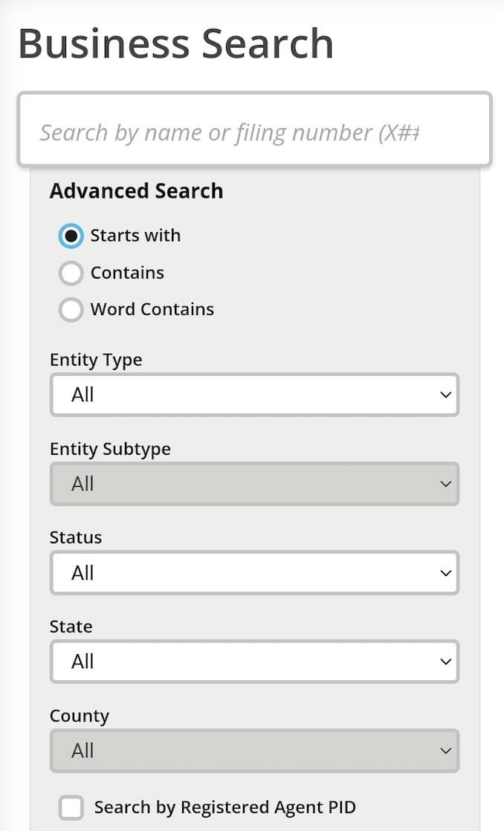This screenshot has width=504, height=831.
Task: Click the State chevron arrow
Action: coord(445,662)
